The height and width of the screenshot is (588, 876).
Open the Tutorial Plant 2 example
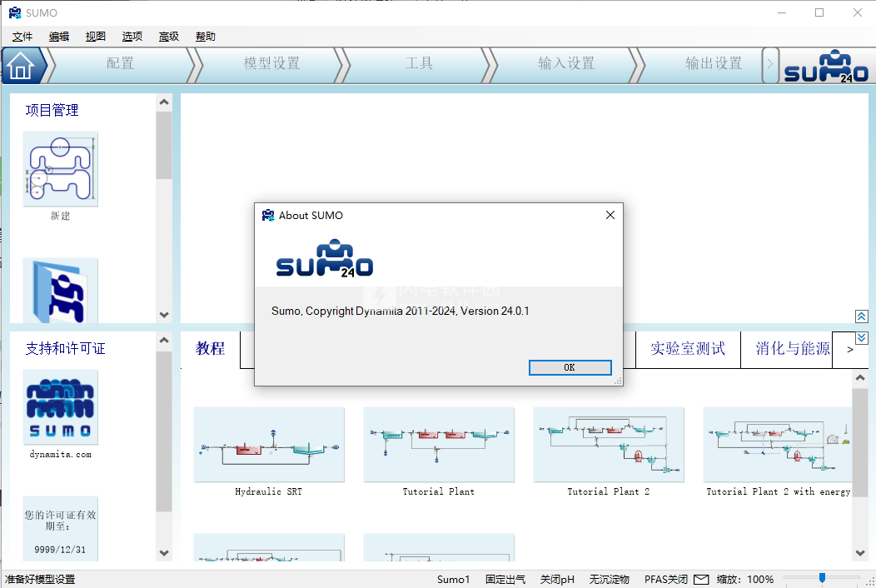pyautogui.click(x=608, y=445)
